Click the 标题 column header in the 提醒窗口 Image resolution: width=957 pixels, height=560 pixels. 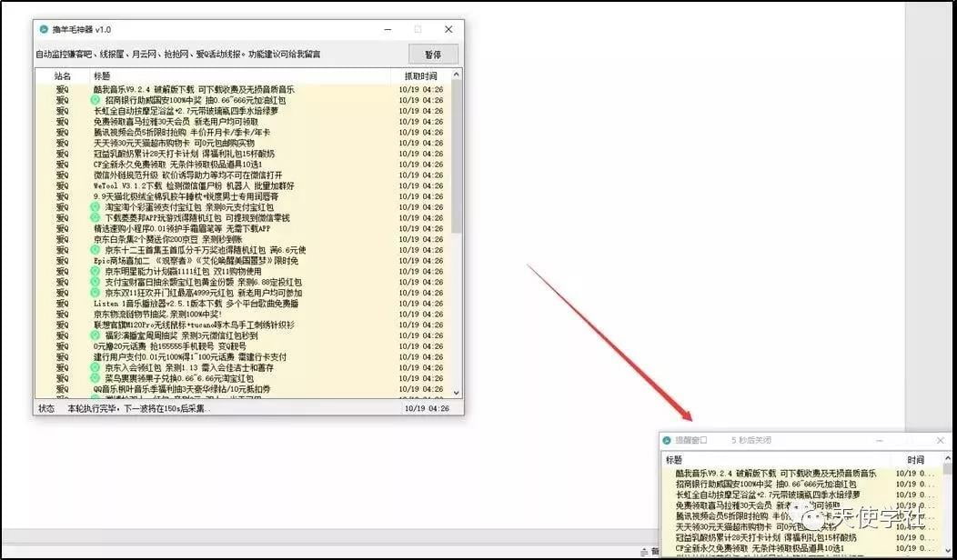click(x=776, y=460)
